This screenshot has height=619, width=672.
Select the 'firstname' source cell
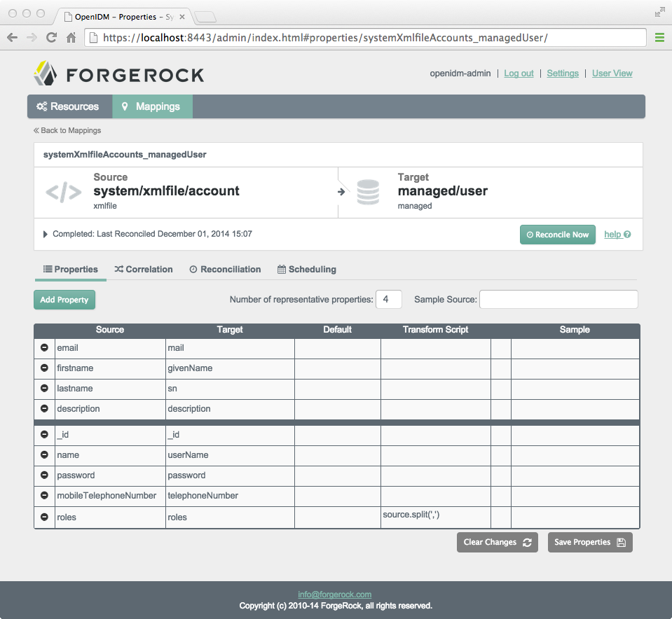(110, 368)
